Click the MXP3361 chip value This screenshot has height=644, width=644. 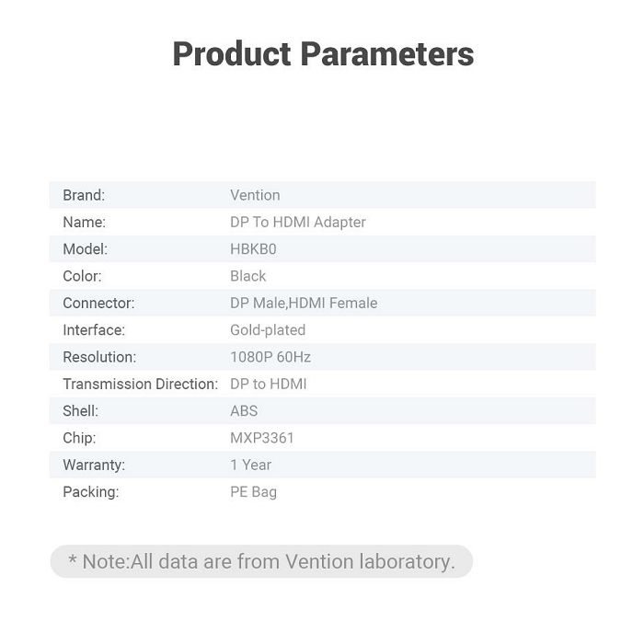click(262, 438)
